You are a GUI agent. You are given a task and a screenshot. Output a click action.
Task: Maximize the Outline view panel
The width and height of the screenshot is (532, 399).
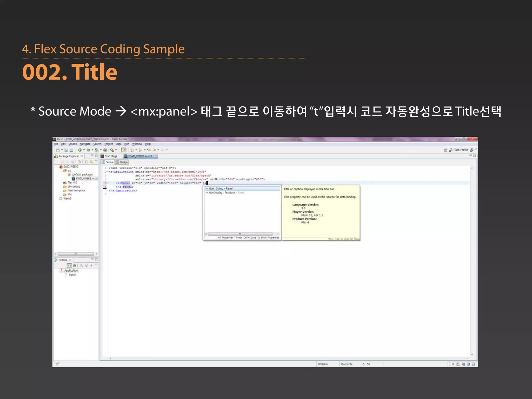pyautogui.click(x=96, y=259)
